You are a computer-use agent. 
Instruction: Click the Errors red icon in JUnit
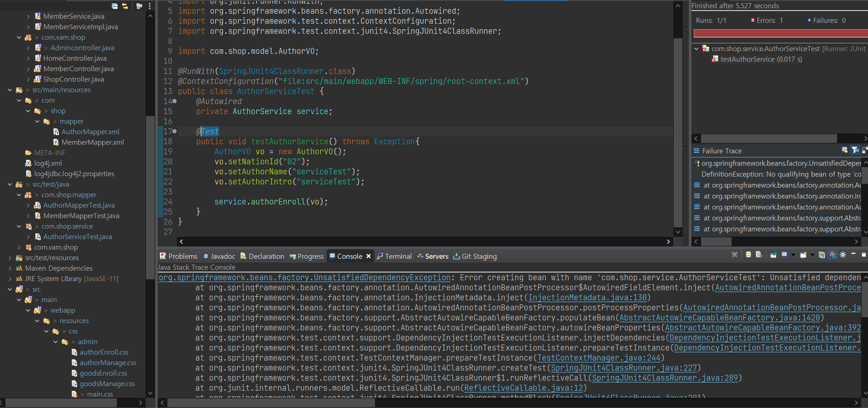click(753, 20)
